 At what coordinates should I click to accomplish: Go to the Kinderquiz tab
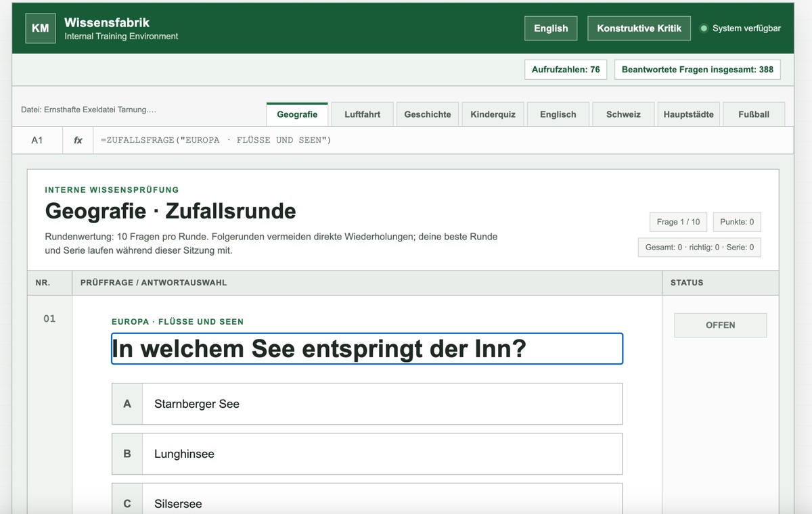pos(493,114)
